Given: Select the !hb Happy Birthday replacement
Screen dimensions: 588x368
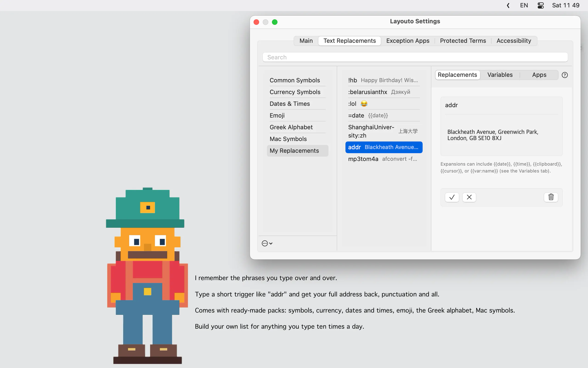Looking at the screenshot, I should click(384, 80).
